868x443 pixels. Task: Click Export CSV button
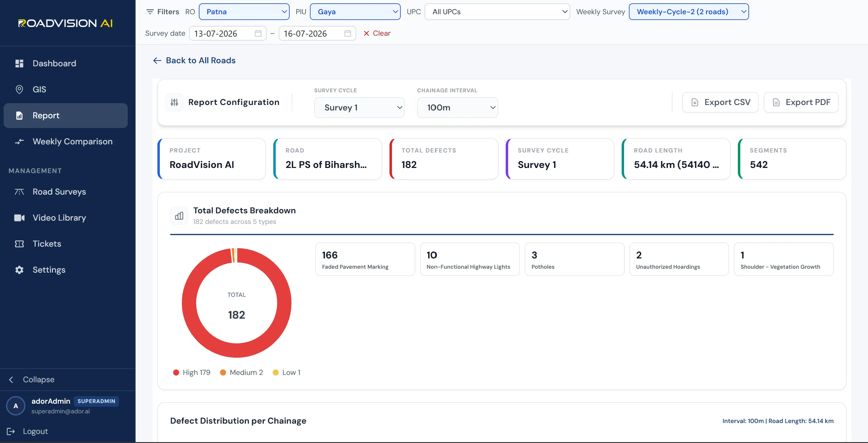720,102
